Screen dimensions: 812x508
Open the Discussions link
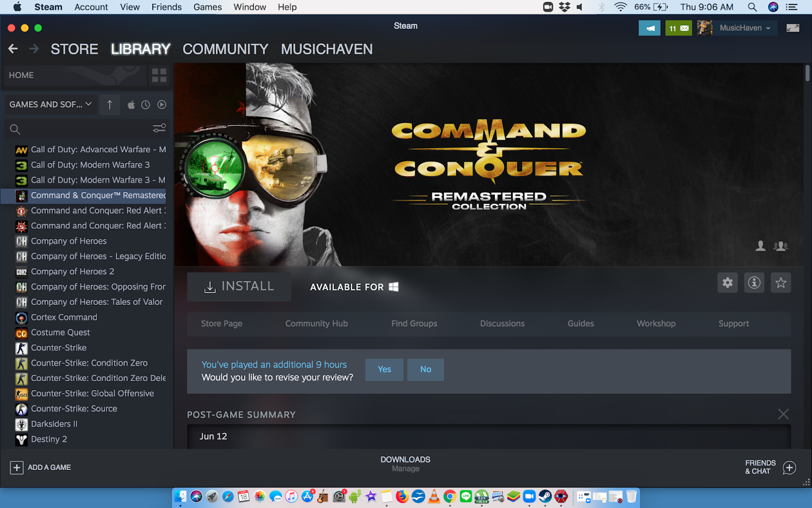[x=502, y=324]
